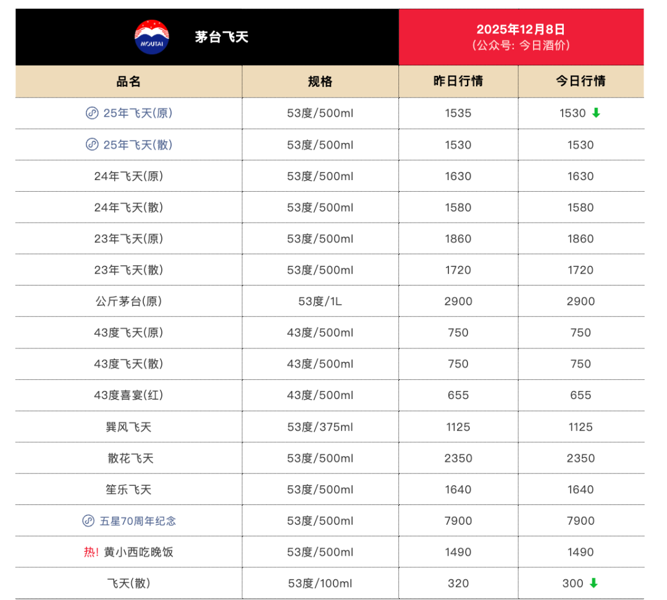Click the Moutai logo in the header
Viewport: 667px width, 600px height.
(153, 37)
